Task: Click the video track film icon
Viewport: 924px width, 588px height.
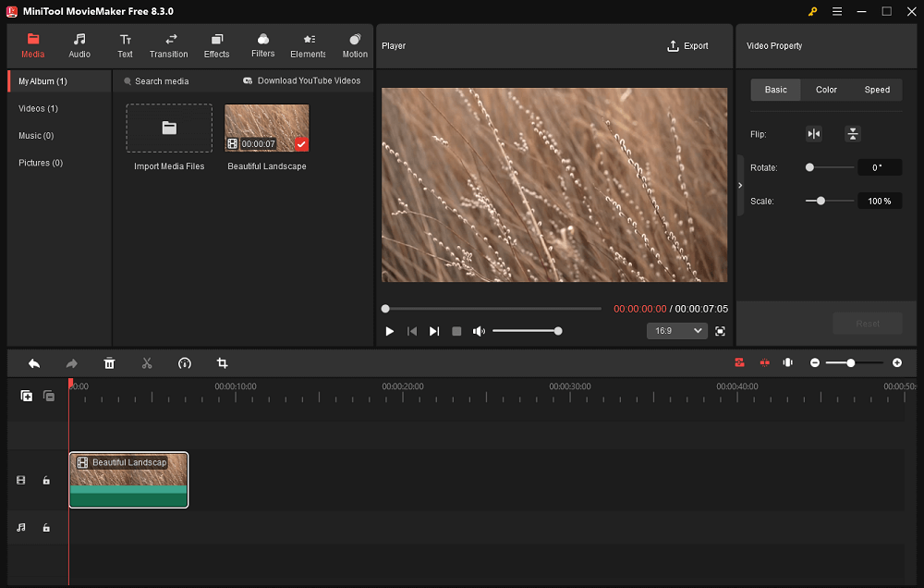Action: click(20, 480)
